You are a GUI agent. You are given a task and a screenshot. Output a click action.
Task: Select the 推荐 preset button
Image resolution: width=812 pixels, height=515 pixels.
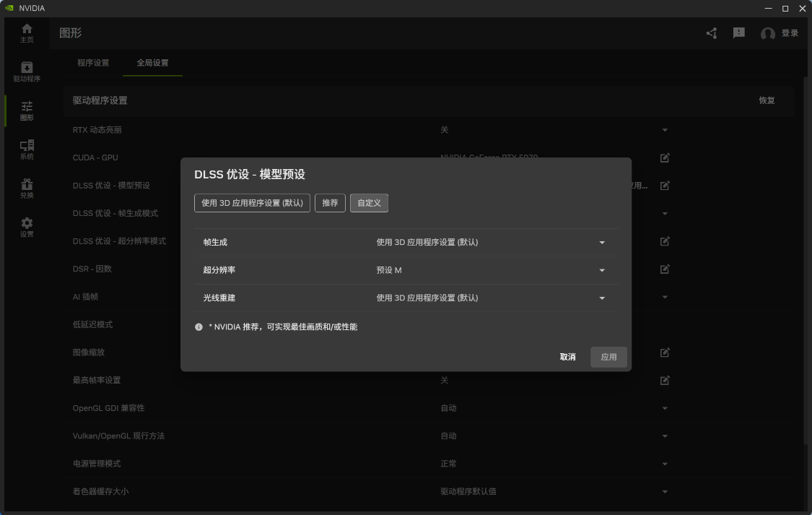[330, 203]
